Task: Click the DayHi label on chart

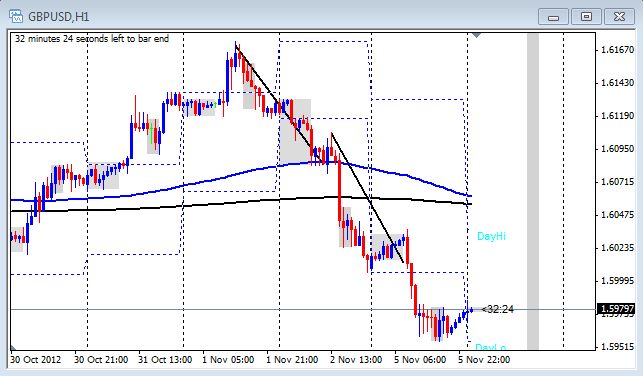Action: 491,236
